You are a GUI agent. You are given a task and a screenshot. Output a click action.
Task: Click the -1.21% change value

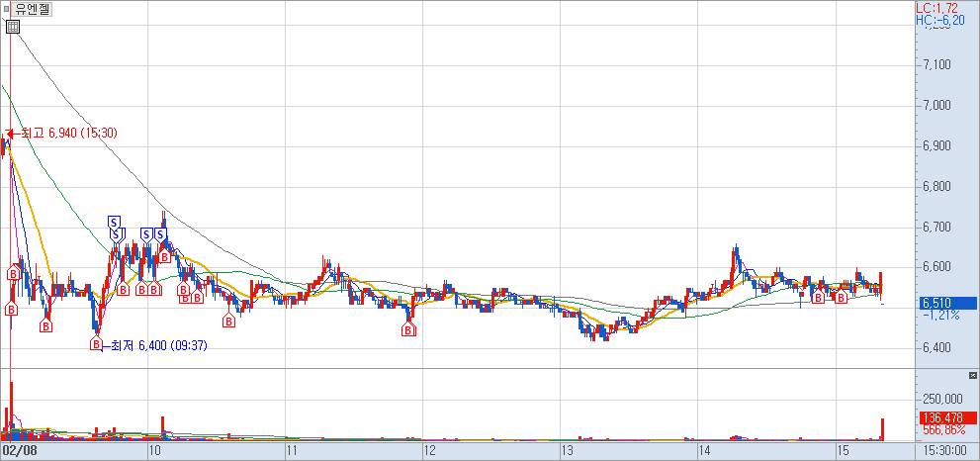(x=940, y=316)
